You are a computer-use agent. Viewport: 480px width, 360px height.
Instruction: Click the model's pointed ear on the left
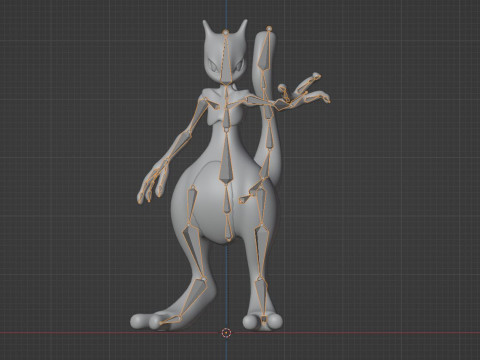[208, 29]
